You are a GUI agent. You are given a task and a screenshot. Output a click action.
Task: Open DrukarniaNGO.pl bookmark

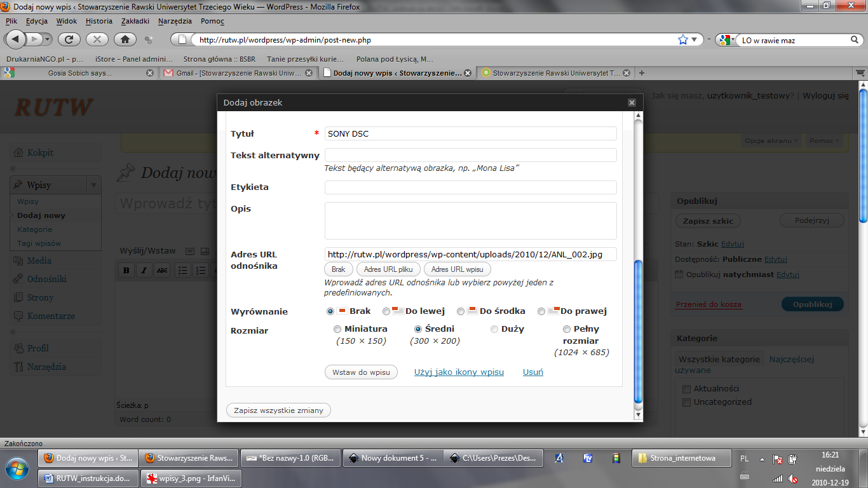click(44, 58)
